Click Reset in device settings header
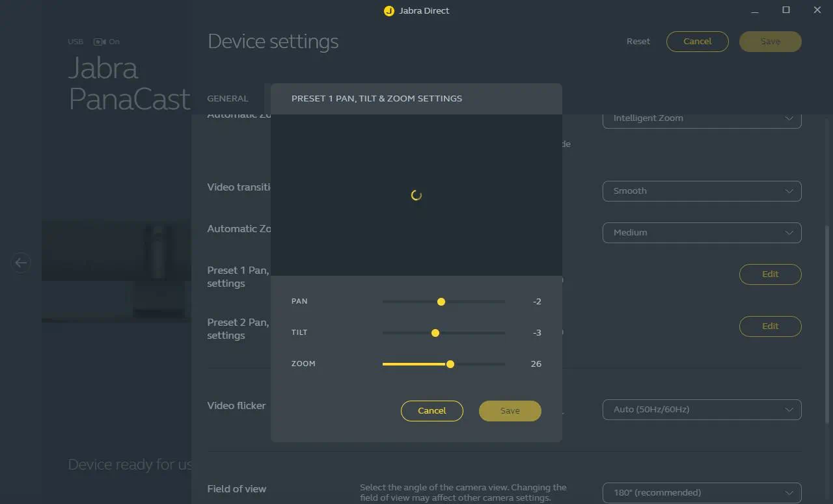This screenshot has width=833, height=504. [638, 42]
